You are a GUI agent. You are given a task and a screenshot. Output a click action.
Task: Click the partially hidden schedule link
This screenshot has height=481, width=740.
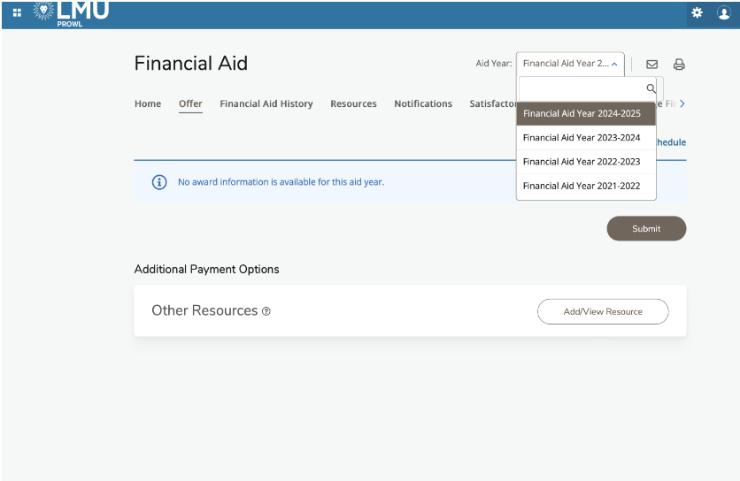671,142
